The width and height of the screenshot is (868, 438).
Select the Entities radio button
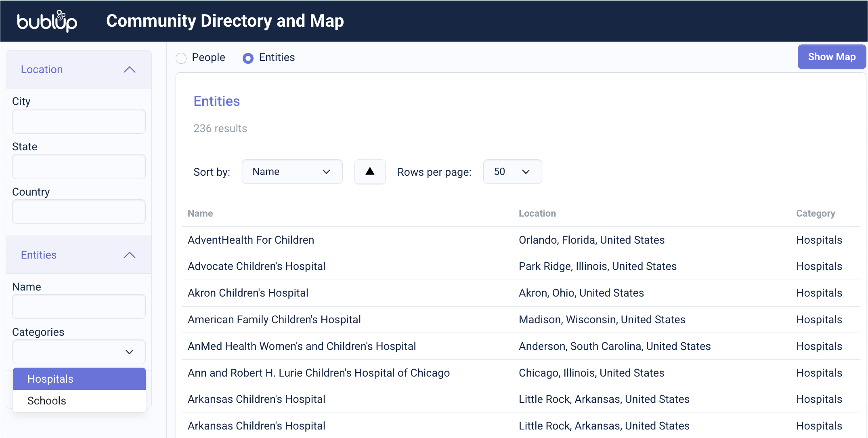248,58
